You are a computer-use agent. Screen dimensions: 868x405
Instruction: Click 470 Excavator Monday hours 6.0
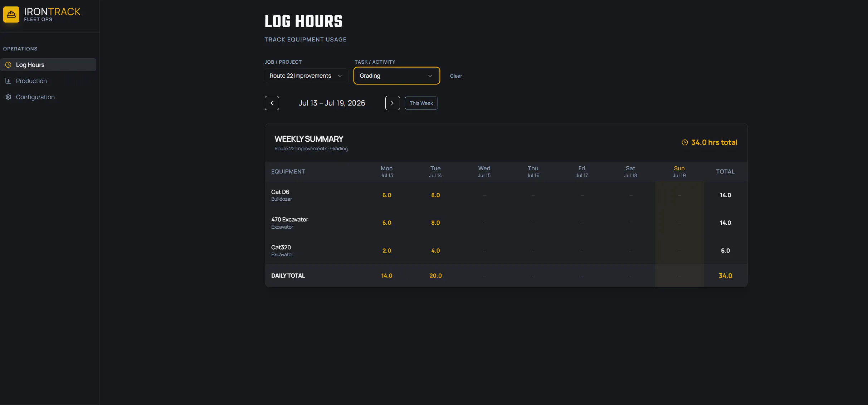[x=387, y=223]
